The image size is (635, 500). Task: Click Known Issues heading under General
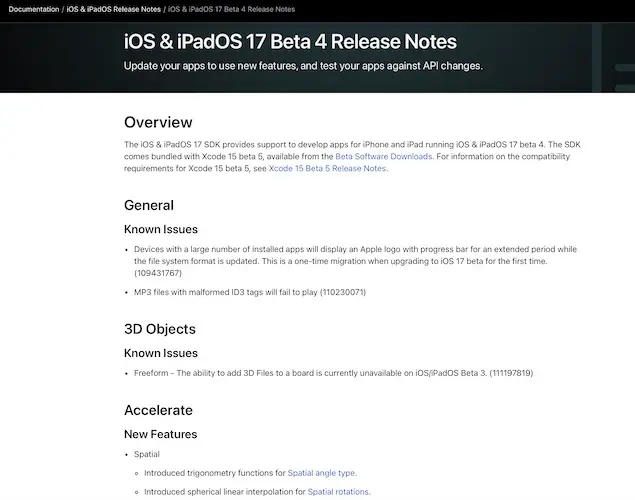[161, 229]
